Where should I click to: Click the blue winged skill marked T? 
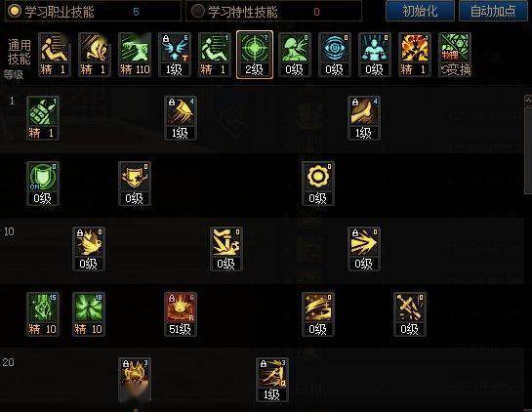[175, 55]
